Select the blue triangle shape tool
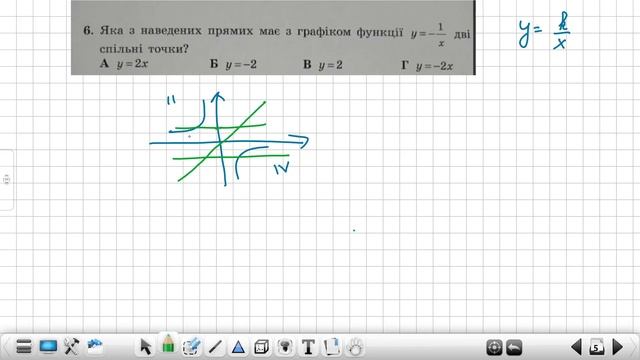Screen dimensions: 640x360 point(238,347)
